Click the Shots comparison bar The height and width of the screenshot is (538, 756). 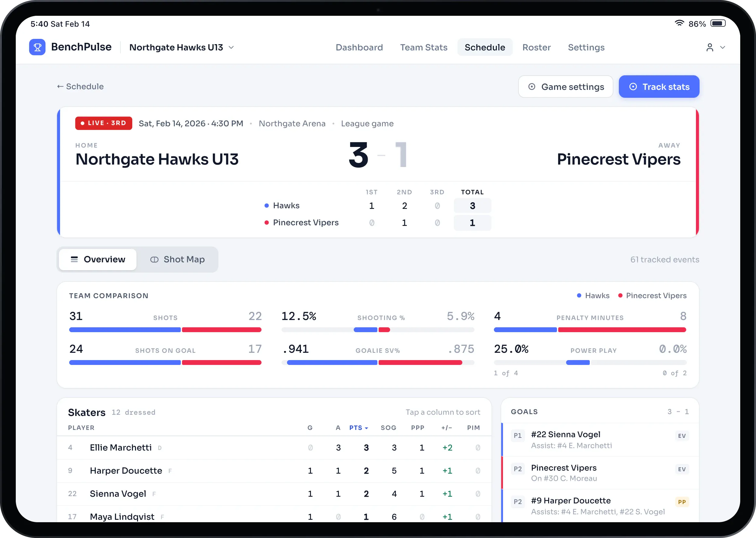tap(165, 330)
